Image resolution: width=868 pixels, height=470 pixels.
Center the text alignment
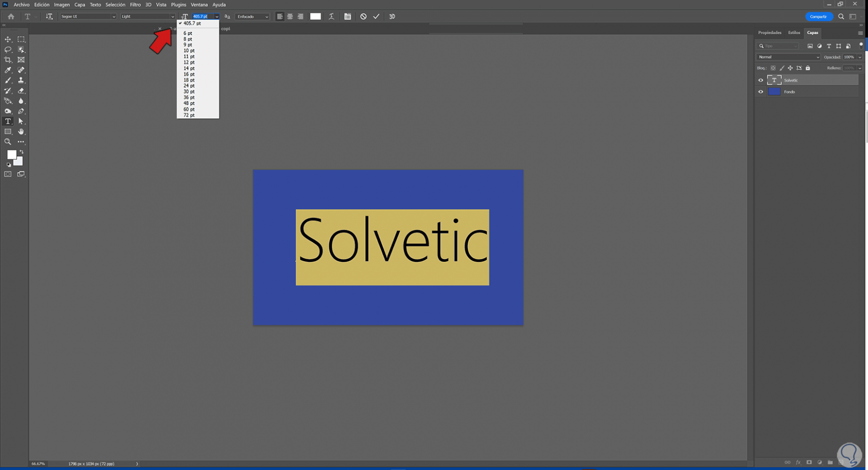coord(290,16)
